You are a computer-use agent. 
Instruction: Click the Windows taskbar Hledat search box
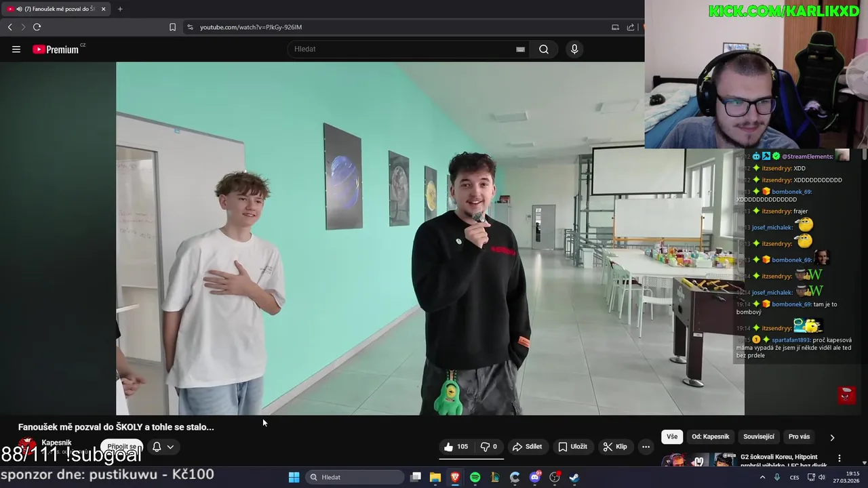[x=353, y=477]
